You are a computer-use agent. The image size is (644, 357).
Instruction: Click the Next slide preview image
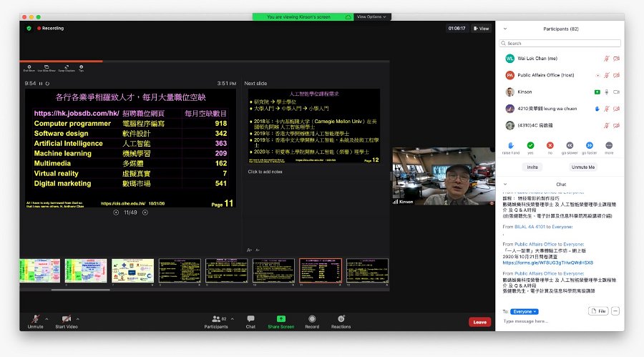coord(314,126)
